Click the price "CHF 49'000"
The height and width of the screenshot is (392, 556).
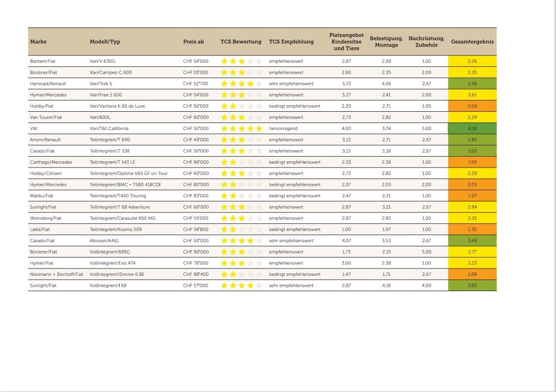coord(196,140)
